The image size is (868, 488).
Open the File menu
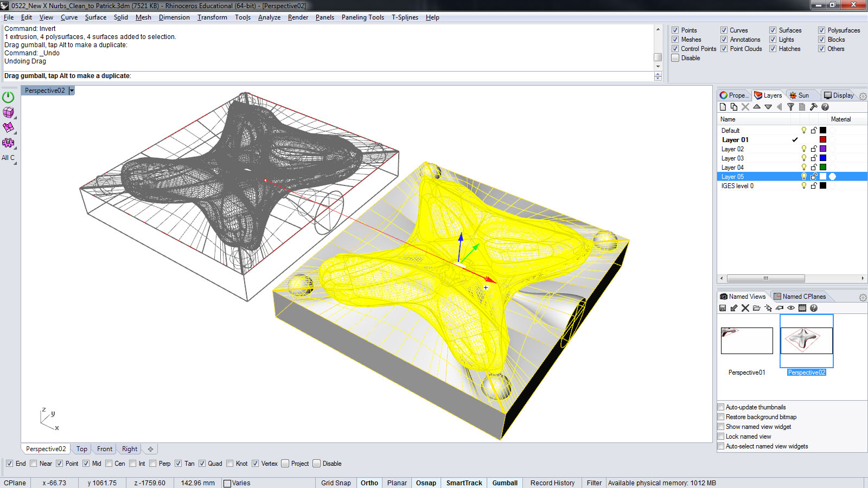coord(9,17)
